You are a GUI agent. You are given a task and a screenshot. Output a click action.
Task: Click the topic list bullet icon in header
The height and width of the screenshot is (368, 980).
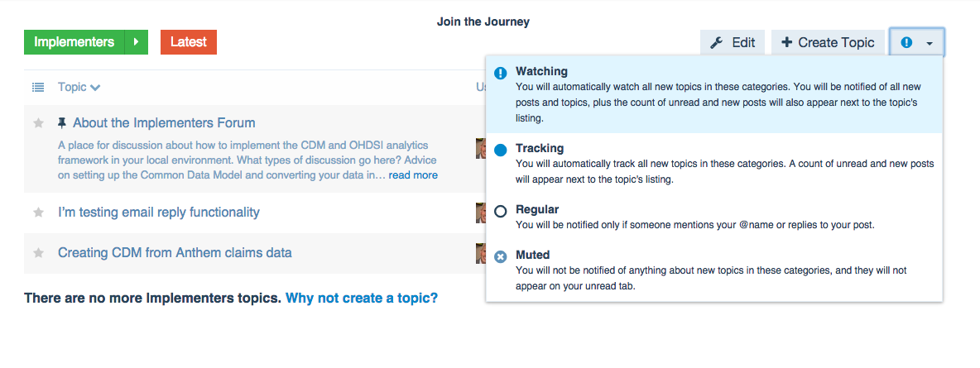[38, 87]
